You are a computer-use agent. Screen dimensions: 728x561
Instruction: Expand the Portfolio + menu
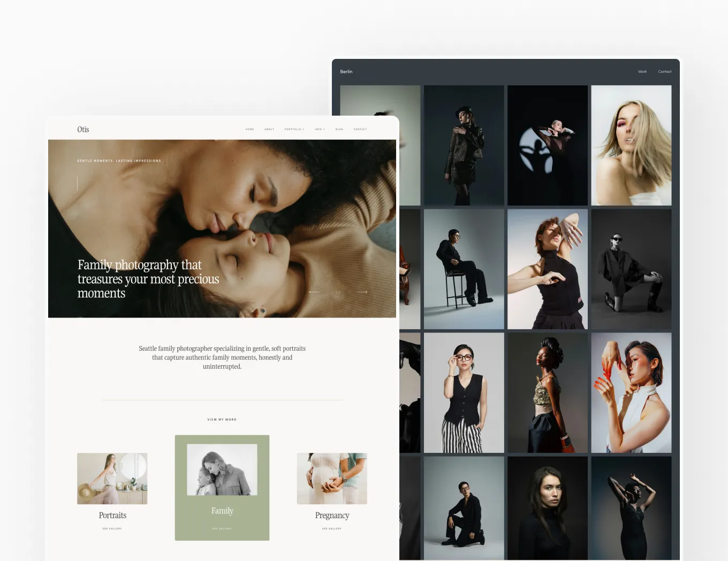coord(294,130)
